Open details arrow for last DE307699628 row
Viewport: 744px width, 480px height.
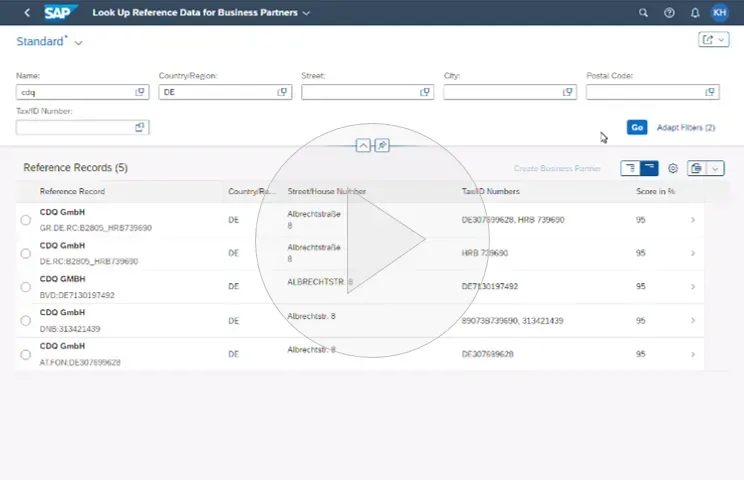click(693, 354)
